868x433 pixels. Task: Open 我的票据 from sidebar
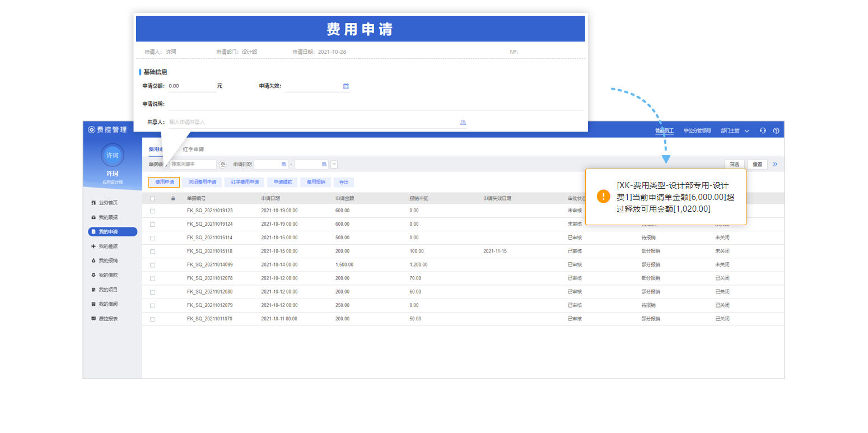(x=110, y=217)
